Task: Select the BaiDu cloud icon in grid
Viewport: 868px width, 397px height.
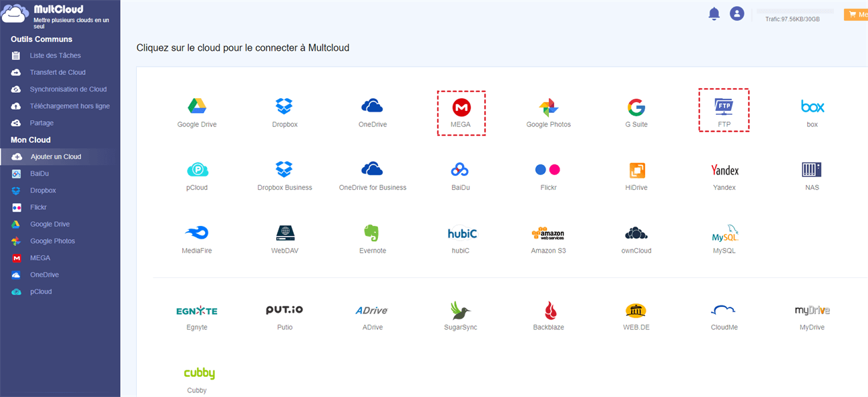Action: pos(460,170)
